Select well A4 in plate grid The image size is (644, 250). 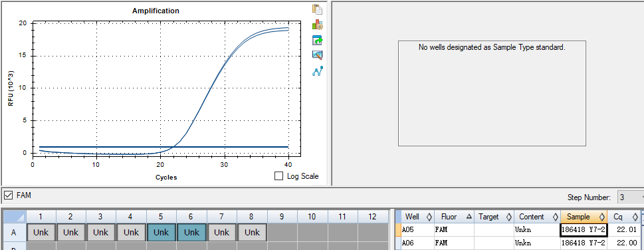click(x=131, y=232)
